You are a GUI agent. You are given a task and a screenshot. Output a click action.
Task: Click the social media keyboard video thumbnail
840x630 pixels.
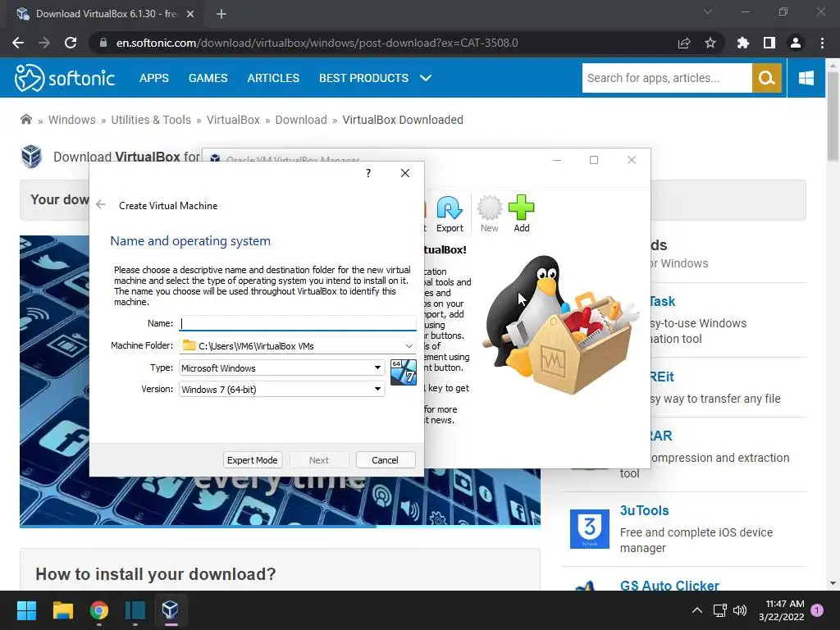[x=280, y=381]
